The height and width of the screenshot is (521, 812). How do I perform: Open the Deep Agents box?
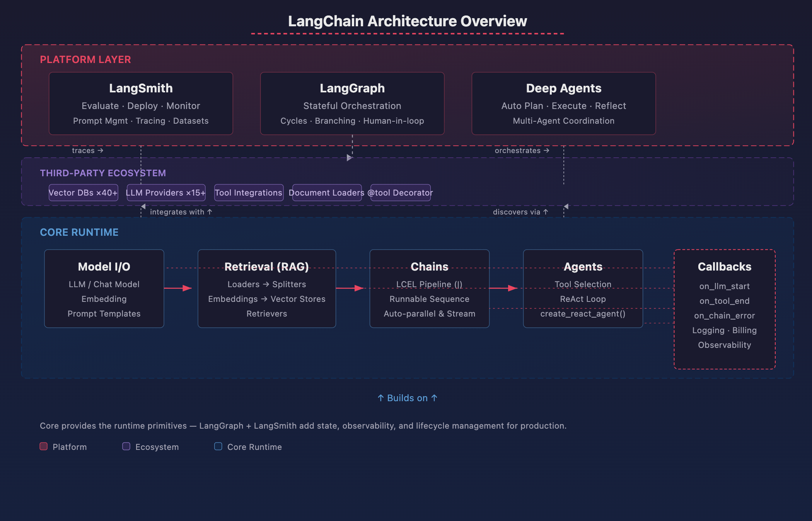pos(564,103)
